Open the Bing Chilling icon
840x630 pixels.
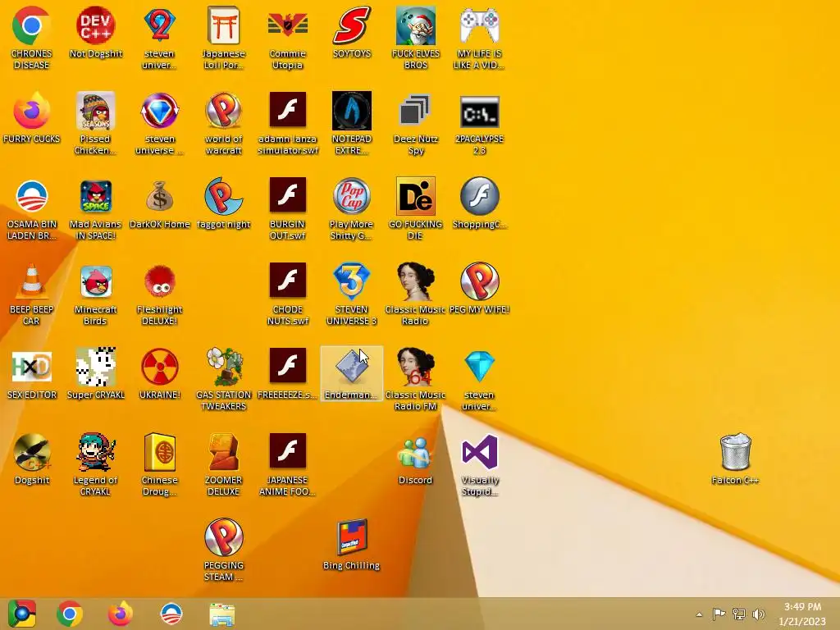(x=351, y=537)
